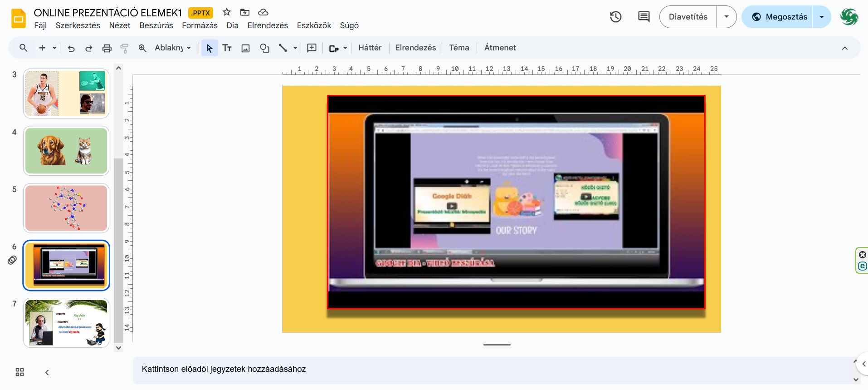Open the account avatar
868x390 pixels.
click(x=849, y=17)
